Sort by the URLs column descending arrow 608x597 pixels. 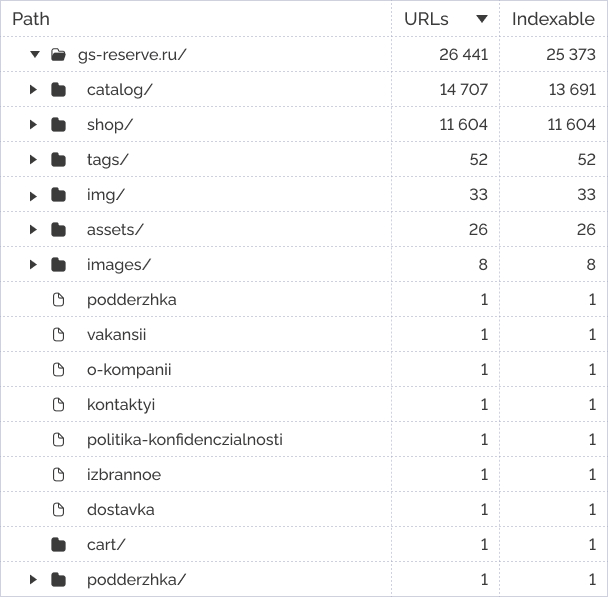[x=482, y=19]
